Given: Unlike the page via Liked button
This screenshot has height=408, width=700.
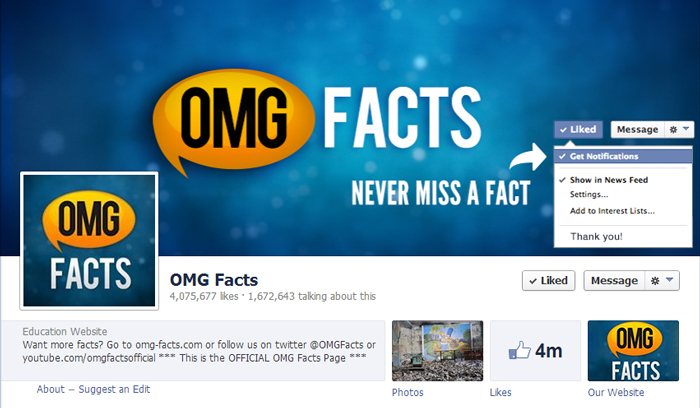Looking at the screenshot, I should tap(549, 281).
